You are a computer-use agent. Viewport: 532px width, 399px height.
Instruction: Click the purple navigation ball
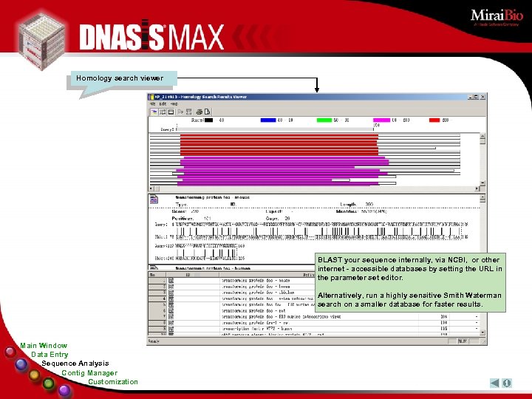point(64,391)
